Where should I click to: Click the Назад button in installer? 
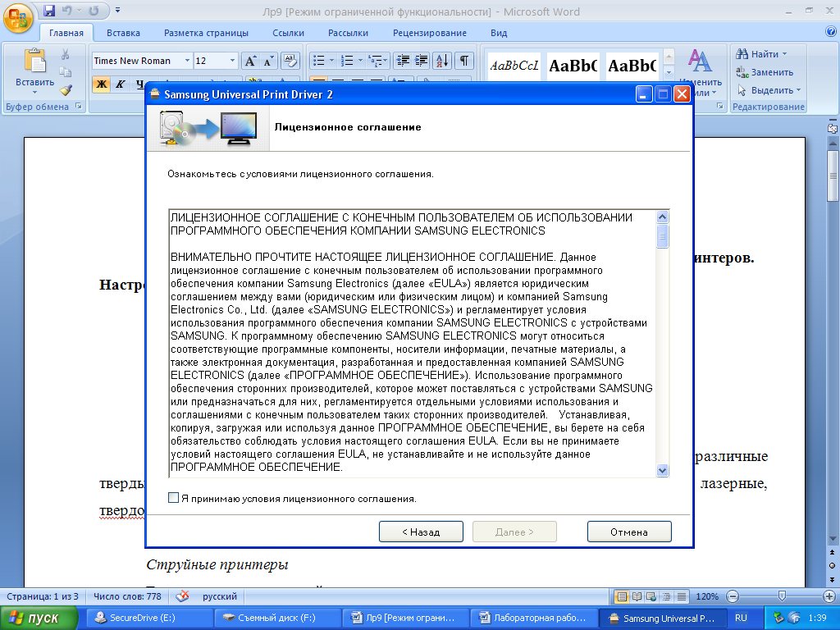(x=421, y=532)
